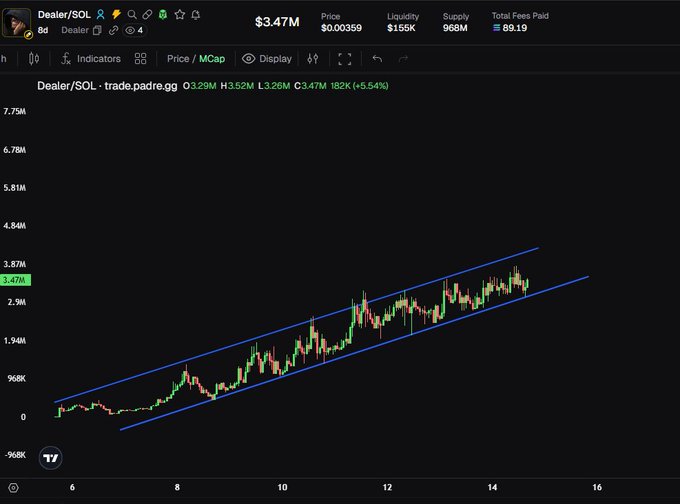Click the timeframe selector ending in h
680x504 pixels.
[x=4, y=59]
